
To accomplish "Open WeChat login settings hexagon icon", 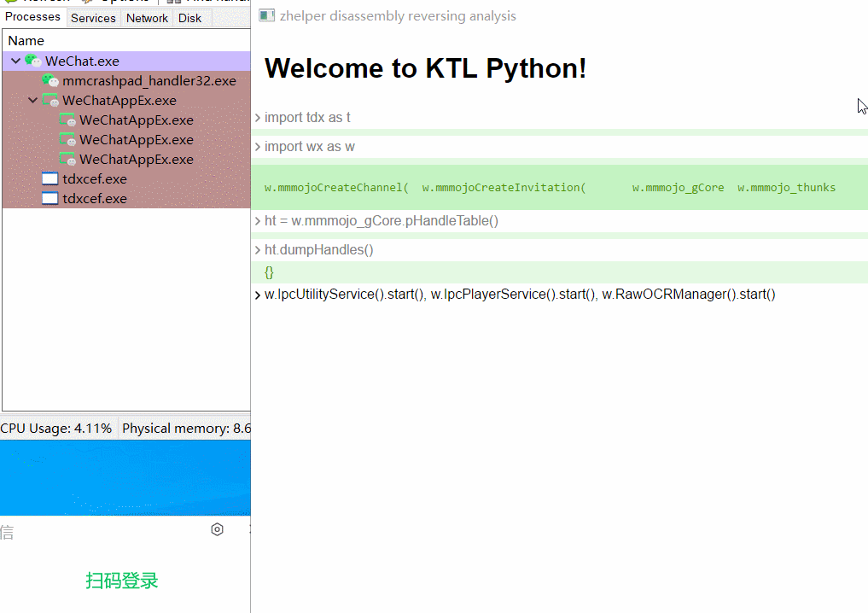I will (217, 529).
